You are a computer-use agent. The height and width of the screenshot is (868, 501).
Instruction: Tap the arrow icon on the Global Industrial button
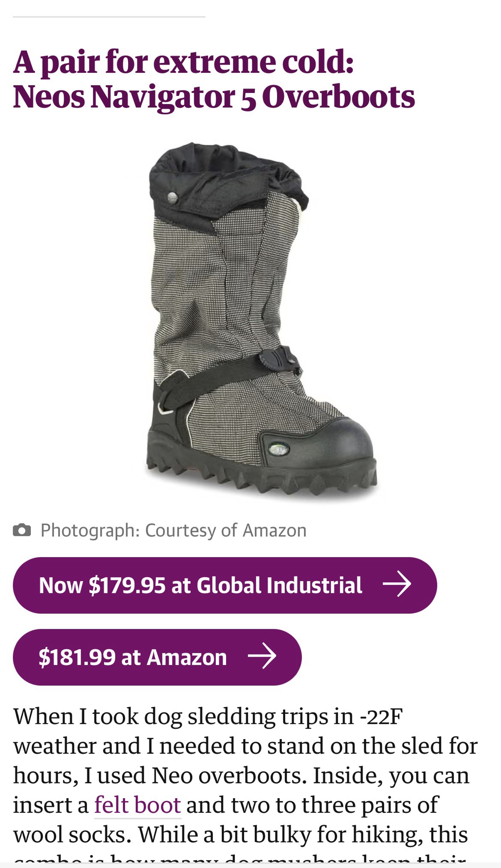click(397, 585)
